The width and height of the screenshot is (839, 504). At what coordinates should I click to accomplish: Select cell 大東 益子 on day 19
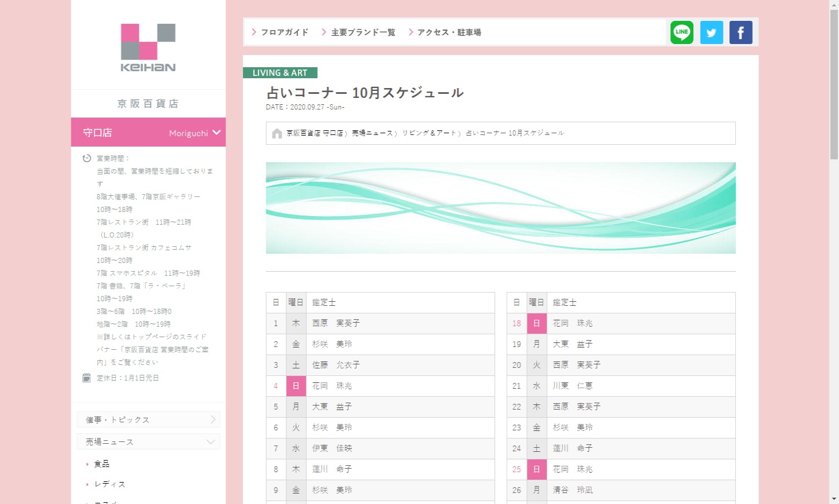point(641,344)
